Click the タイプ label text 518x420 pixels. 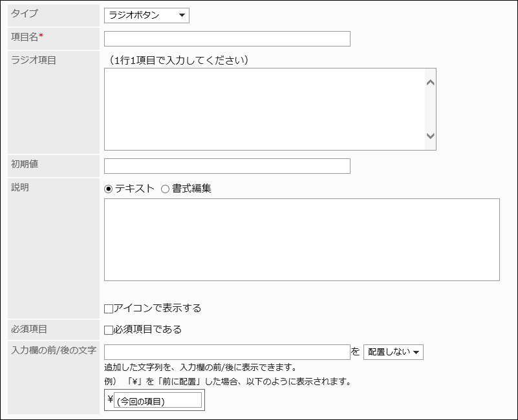[24, 14]
